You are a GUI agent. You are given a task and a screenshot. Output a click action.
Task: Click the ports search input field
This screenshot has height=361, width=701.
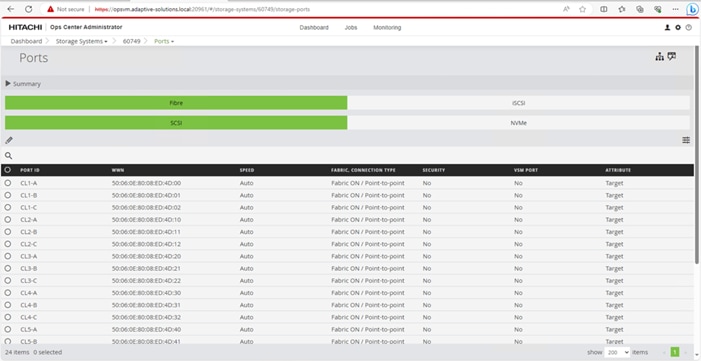click(x=353, y=156)
